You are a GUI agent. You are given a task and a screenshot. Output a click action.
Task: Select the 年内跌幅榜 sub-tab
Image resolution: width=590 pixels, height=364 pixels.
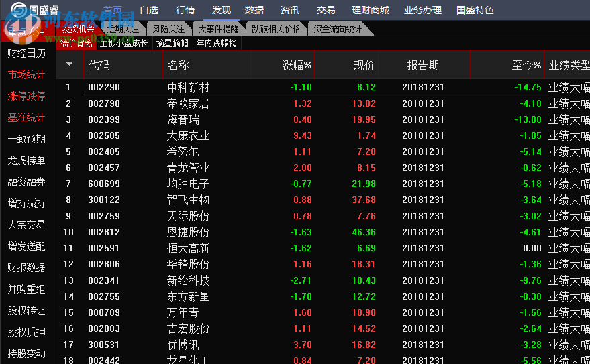pyautogui.click(x=216, y=43)
